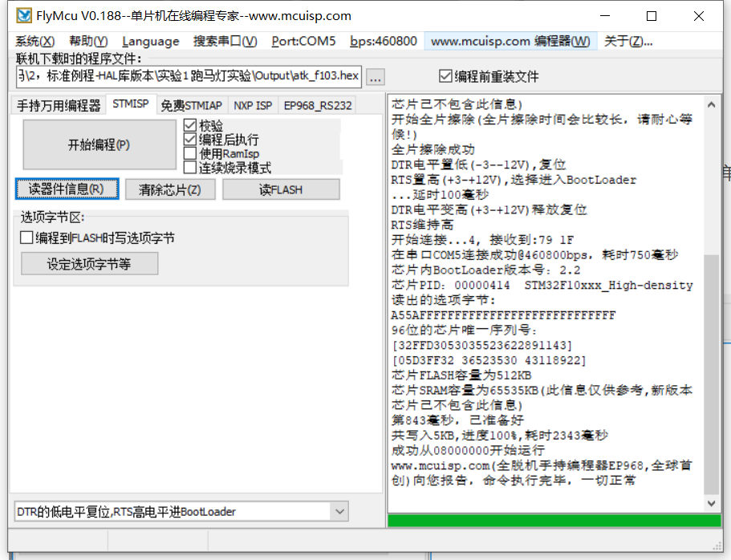731x560 pixels.
Task: Open the 搜索串口(V) menu
Action: pyautogui.click(x=225, y=41)
